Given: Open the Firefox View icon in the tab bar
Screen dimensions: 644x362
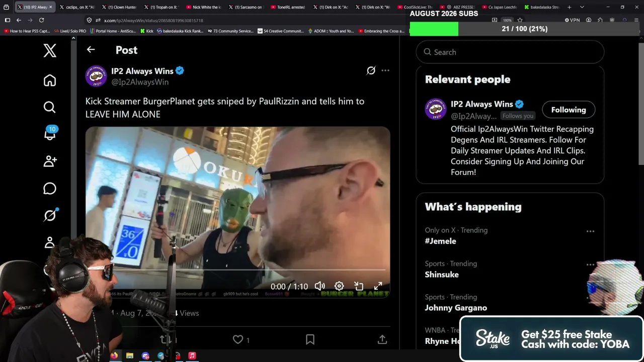Looking at the screenshot, I should (6, 7).
